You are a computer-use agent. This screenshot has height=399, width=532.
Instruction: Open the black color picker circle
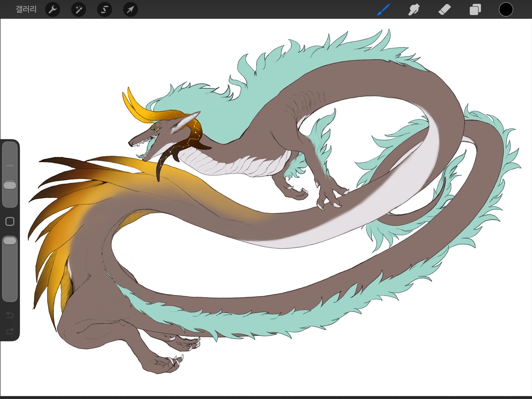tap(506, 10)
